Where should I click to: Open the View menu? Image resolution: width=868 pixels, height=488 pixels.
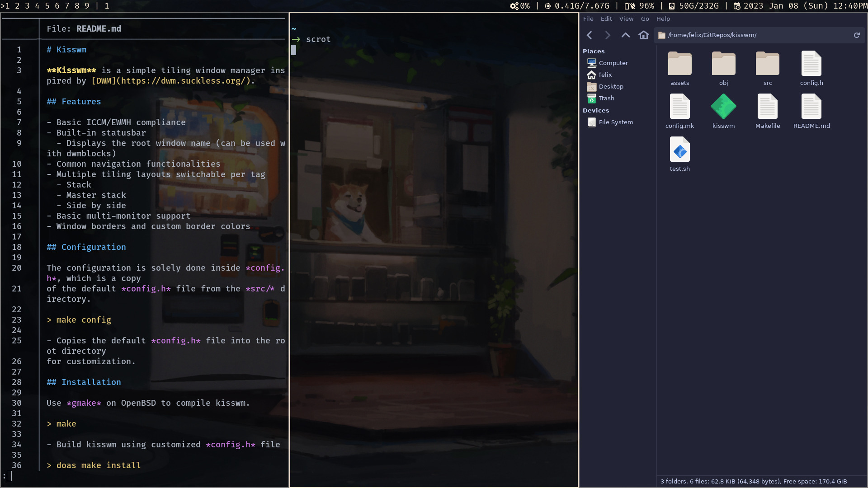(x=626, y=19)
